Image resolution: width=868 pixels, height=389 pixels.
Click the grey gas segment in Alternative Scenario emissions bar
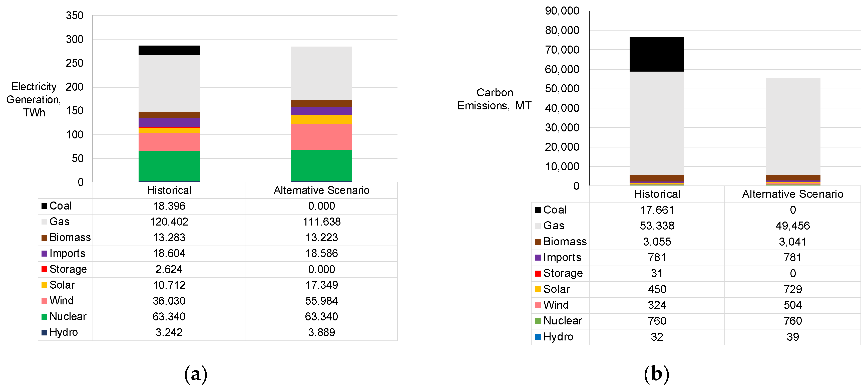click(x=792, y=126)
